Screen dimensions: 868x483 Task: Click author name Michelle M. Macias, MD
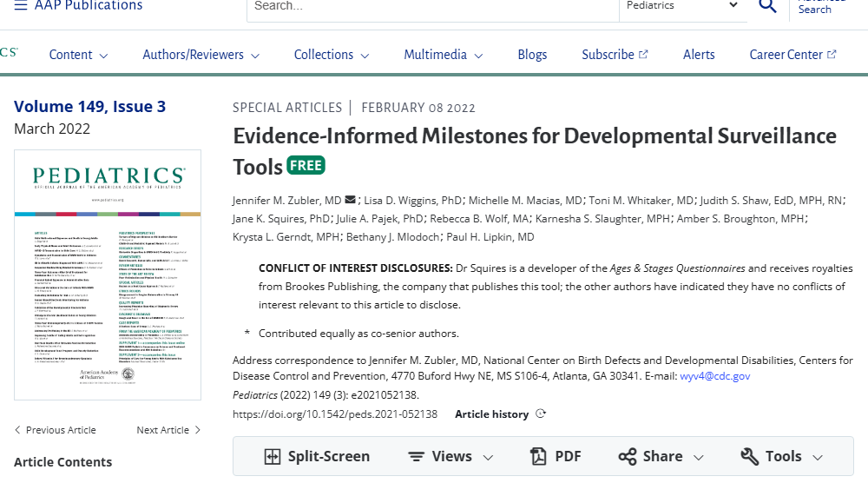pyautogui.click(x=525, y=201)
